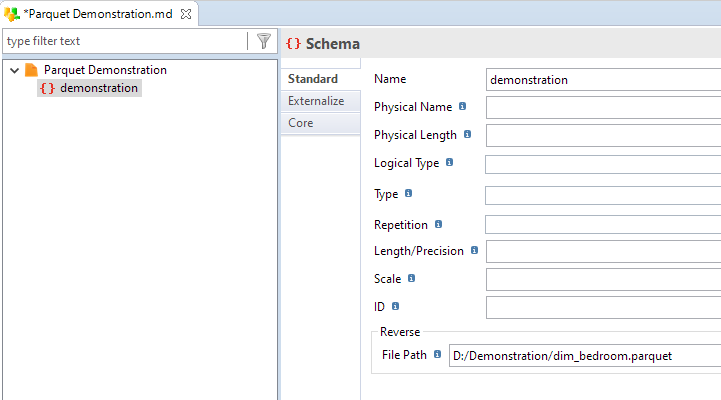This screenshot has width=721, height=400.
Task: Click info icon next to Physical Name
Action: (x=463, y=106)
